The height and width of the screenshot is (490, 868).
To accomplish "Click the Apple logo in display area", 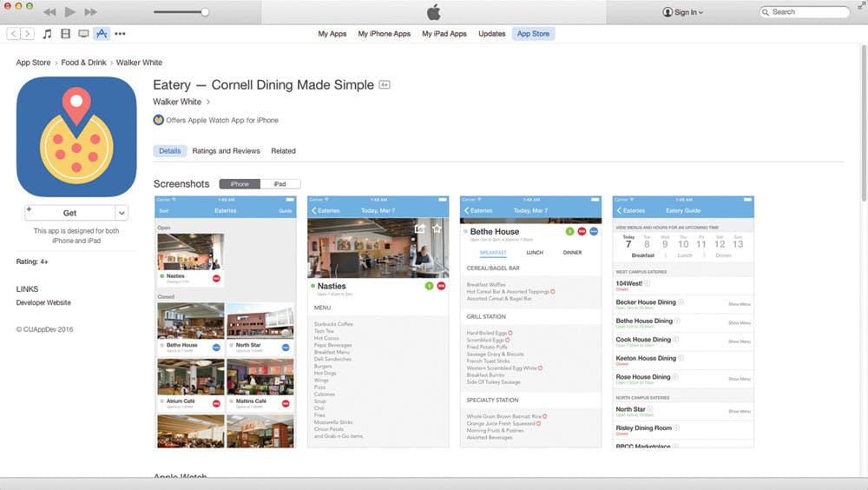I will click(x=434, y=12).
